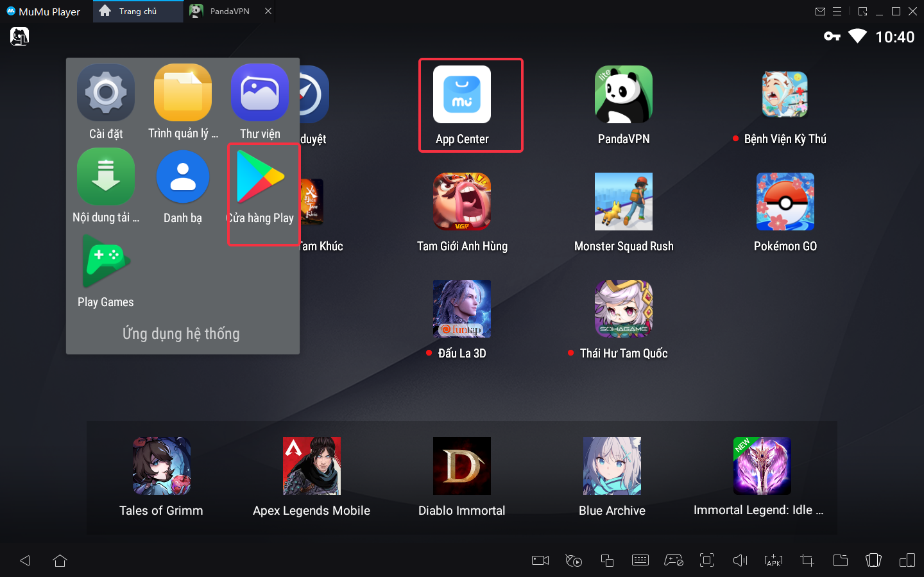This screenshot has height=577, width=924.
Task: Open the multi-window operation icon
Action: pos(607,560)
